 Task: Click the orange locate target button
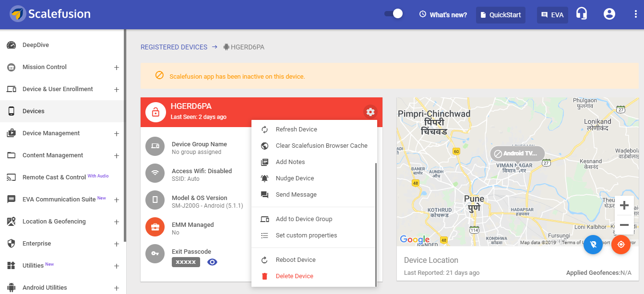click(x=621, y=245)
